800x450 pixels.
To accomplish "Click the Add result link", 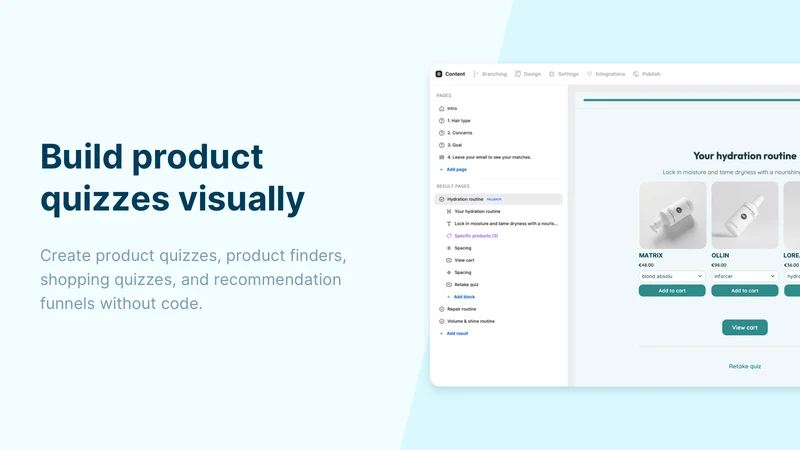I will coord(457,334).
